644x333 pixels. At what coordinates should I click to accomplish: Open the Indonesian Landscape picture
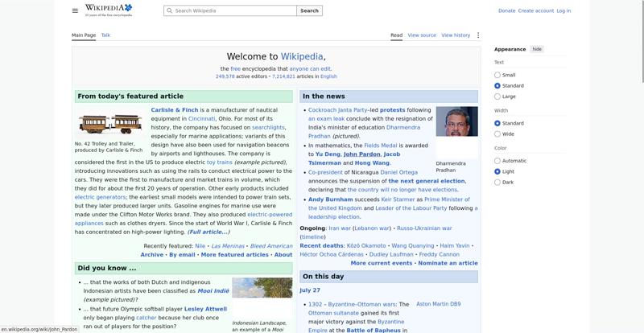pos(262,288)
